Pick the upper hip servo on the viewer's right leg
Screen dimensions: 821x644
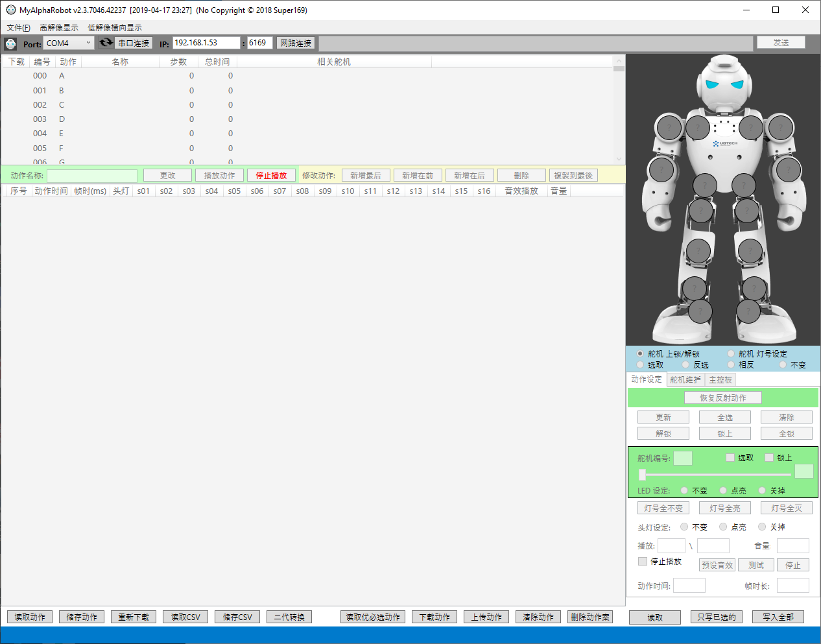[x=744, y=185]
